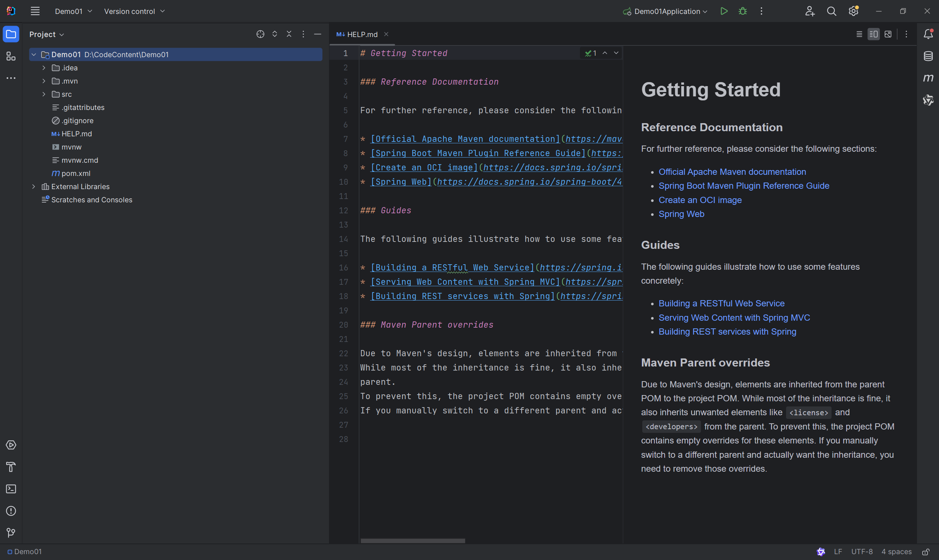Screen dimensions: 939x560
Task: Expand the External Libraries node
Action: point(34,187)
